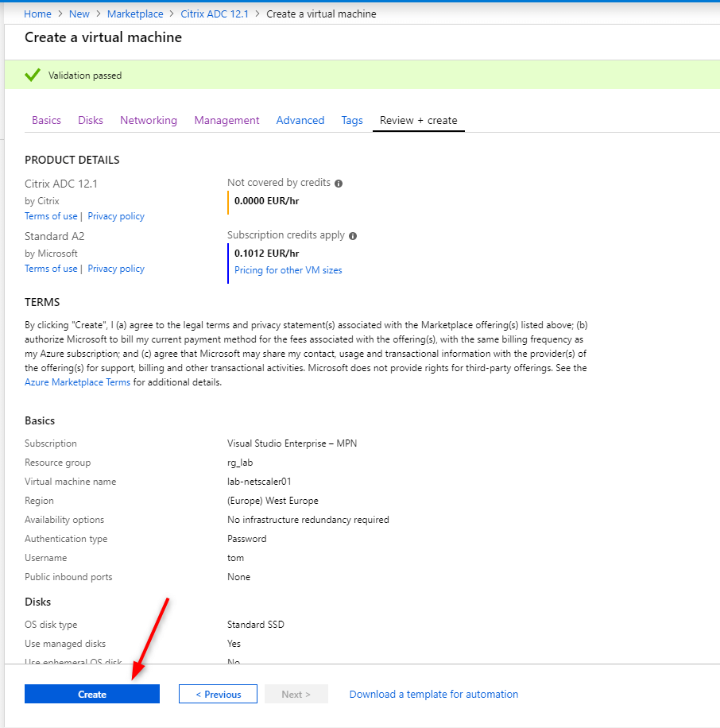Image resolution: width=720 pixels, height=728 pixels.
Task: Select the Review + create tab
Action: click(418, 120)
